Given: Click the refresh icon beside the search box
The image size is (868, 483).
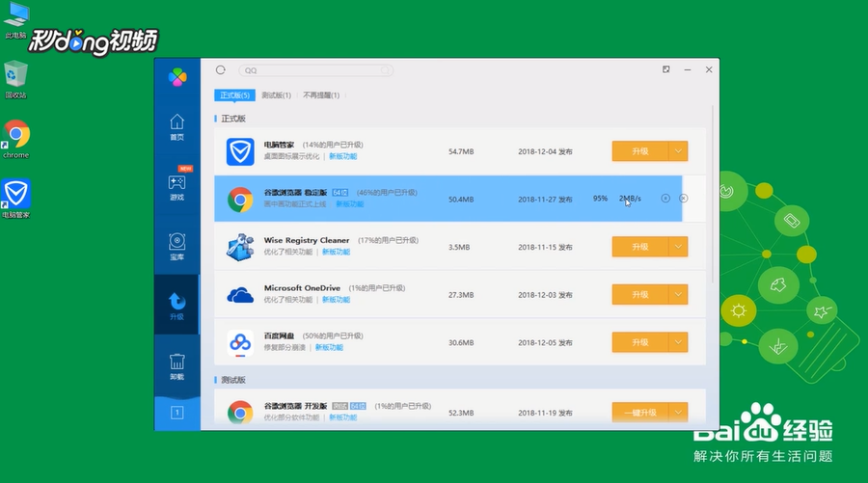Looking at the screenshot, I should pos(220,69).
